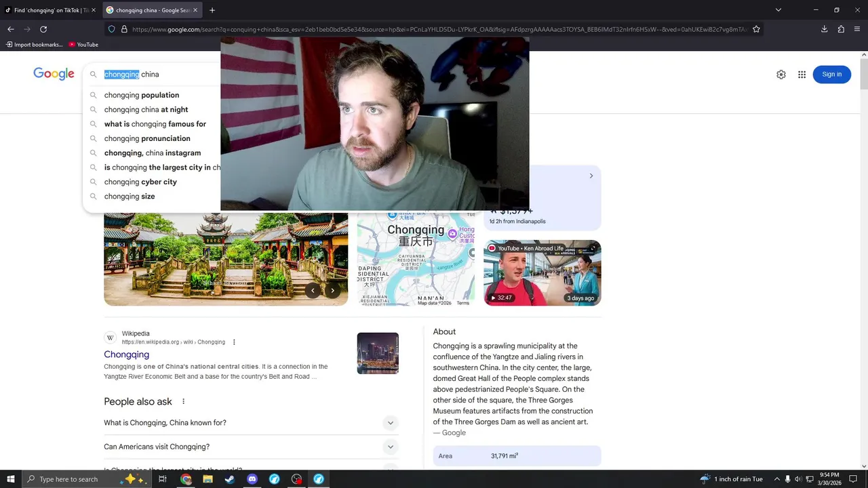
Task: Click the map Terms link
Action: [462, 303]
